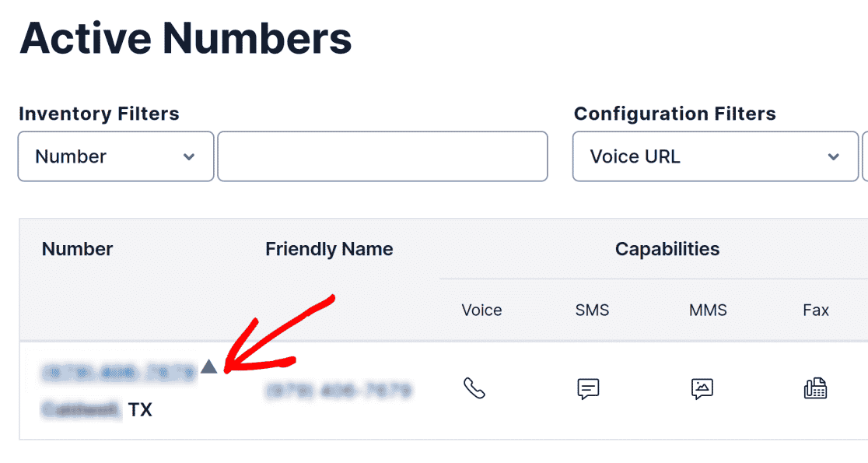Viewport: 868px width, 463px height.
Task: Open the Voice URL configuration dropdown
Action: [716, 156]
